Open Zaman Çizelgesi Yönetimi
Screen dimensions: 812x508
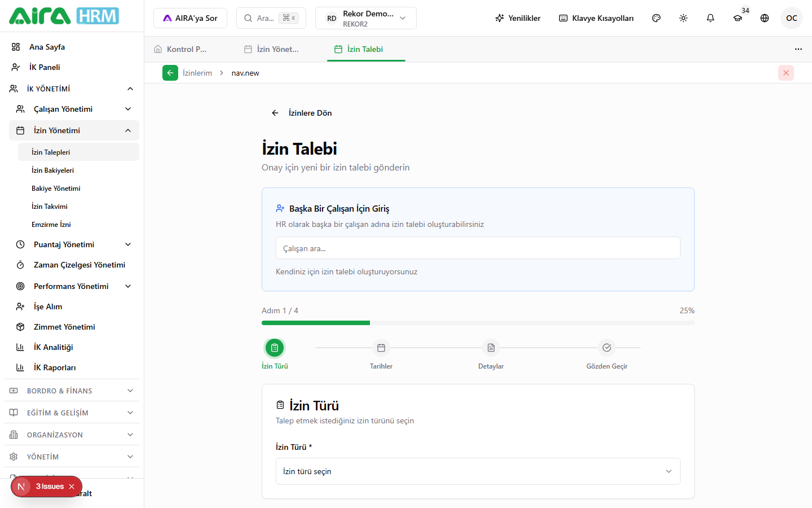(x=74, y=265)
